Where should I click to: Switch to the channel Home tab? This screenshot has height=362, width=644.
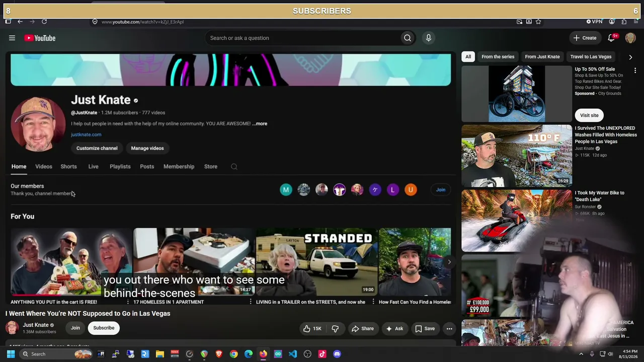pyautogui.click(x=19, y=167)
